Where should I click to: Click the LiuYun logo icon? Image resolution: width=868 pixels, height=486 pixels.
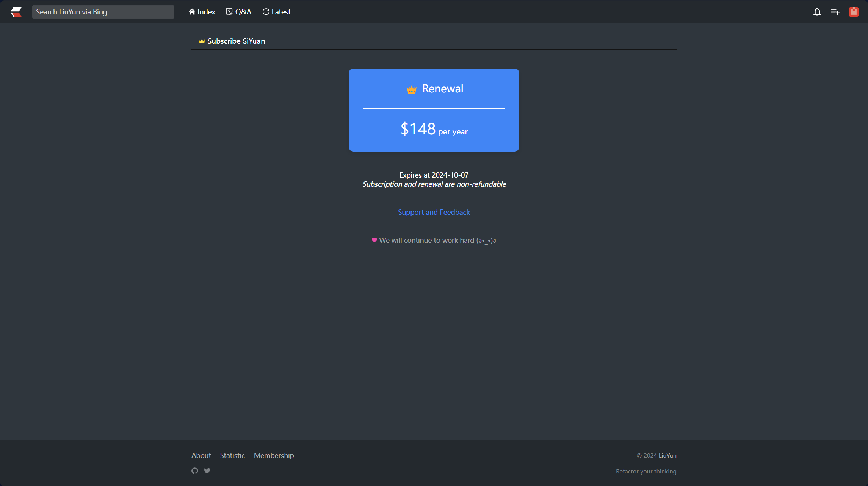16,12
